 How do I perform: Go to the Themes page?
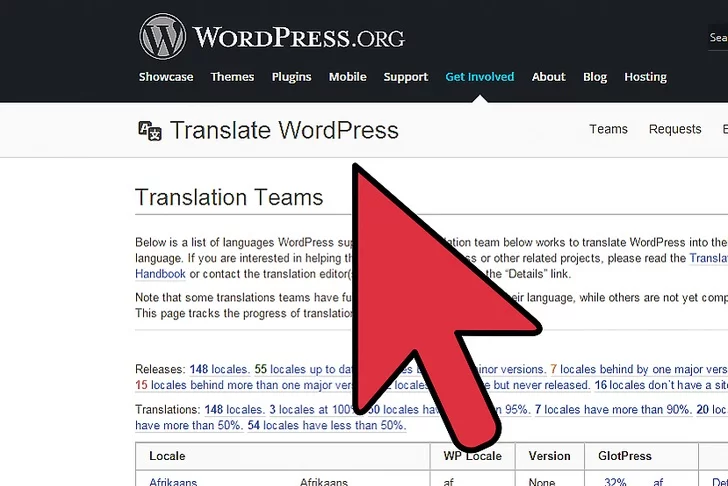(232, 77)
